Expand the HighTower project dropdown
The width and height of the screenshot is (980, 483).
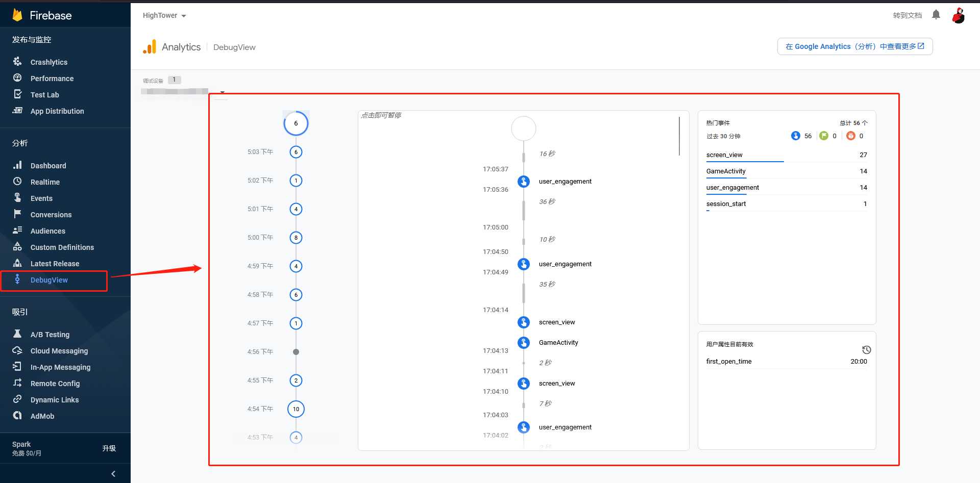coord(164,16)
